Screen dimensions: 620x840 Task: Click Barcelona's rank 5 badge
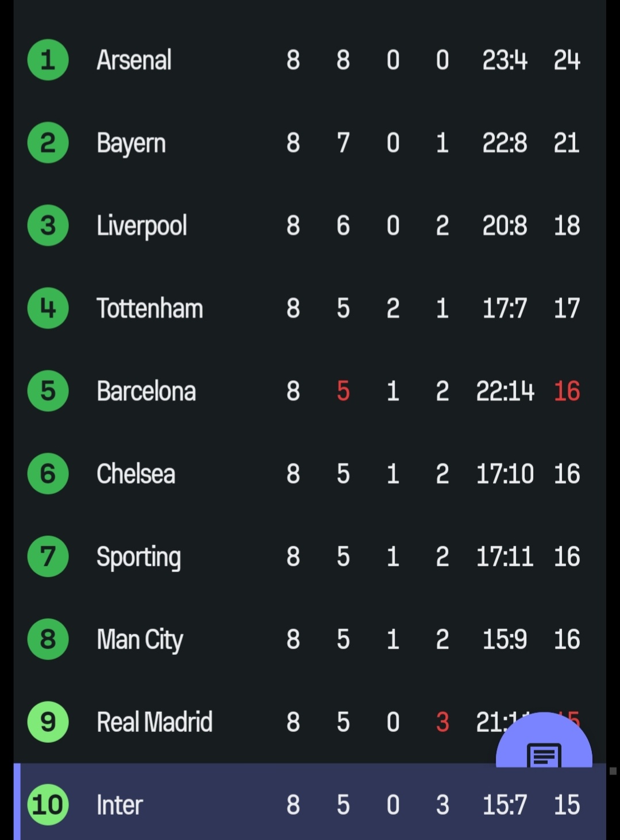(x=48, y=391)
